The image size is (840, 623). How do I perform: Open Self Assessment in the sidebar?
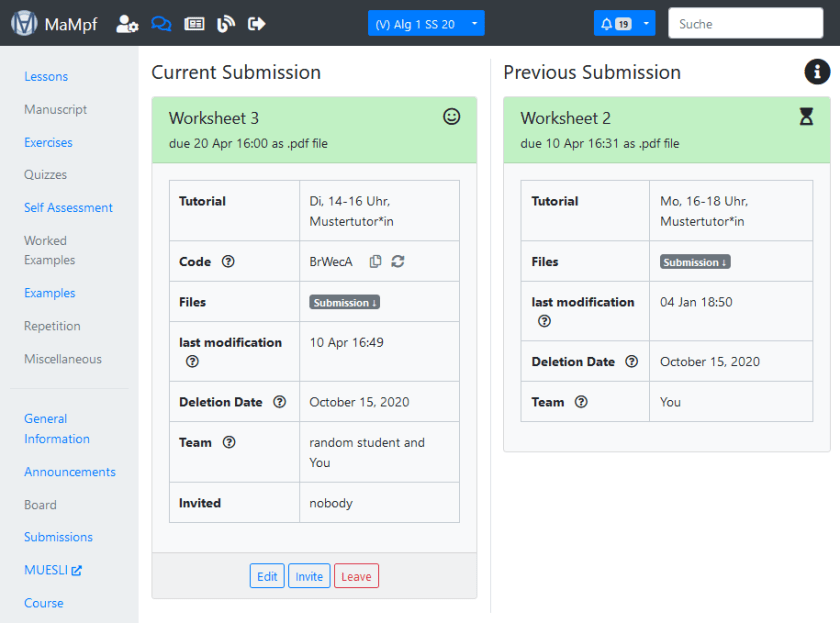68,208
